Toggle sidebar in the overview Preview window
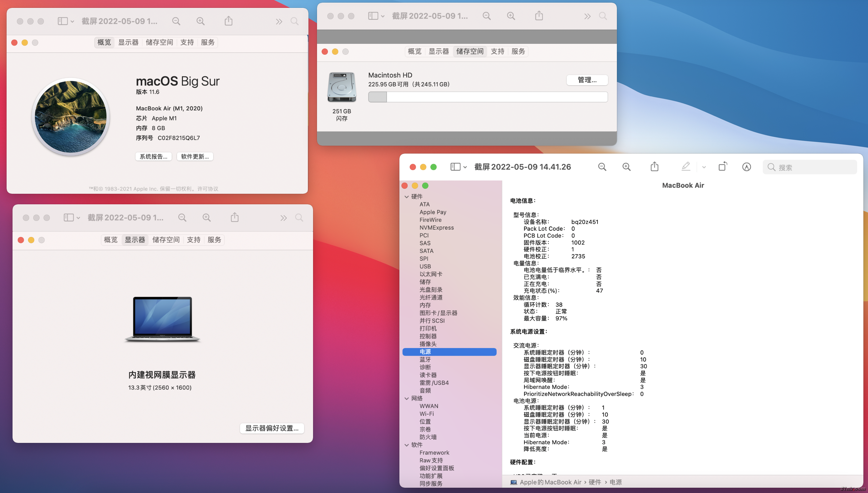Image resolution: width=868 pixels, height=493 pixels. (x=63, y=21)
